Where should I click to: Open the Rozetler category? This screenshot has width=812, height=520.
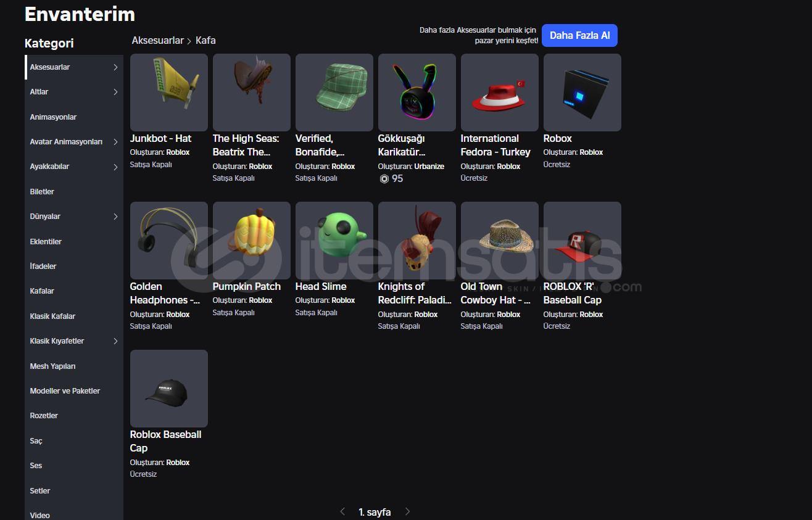point(74,416)
